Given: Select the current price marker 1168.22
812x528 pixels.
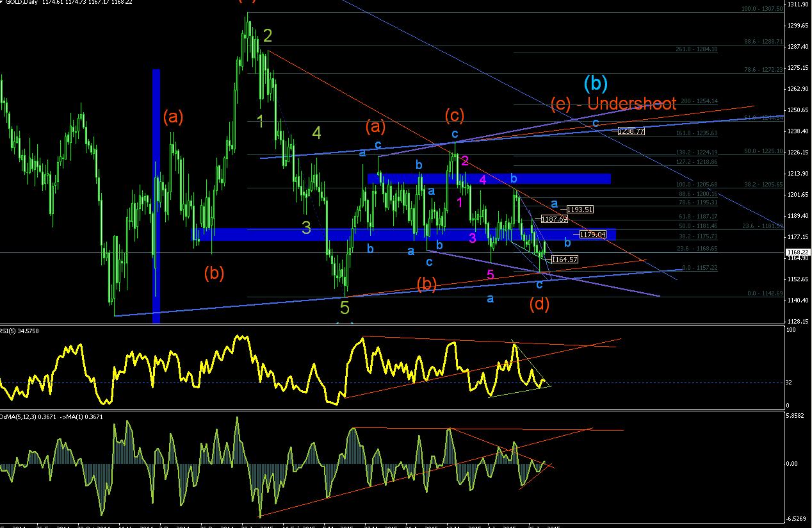Looking at the screenshot, I should coord(798,252).
